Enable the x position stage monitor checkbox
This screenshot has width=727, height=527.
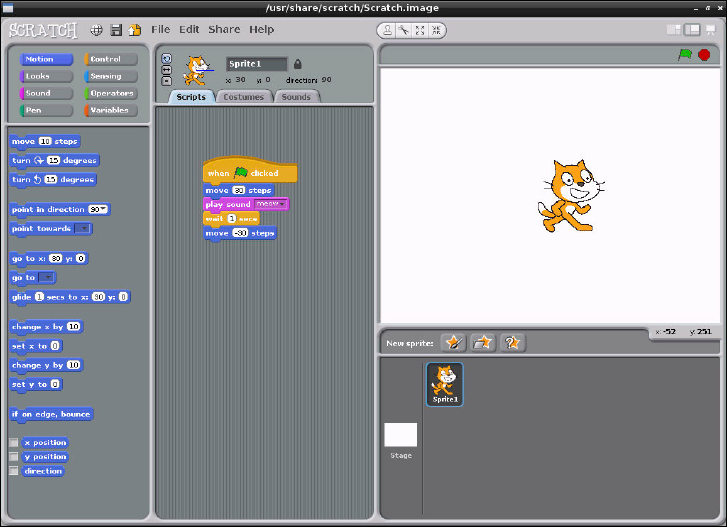(x=14, y=442)
